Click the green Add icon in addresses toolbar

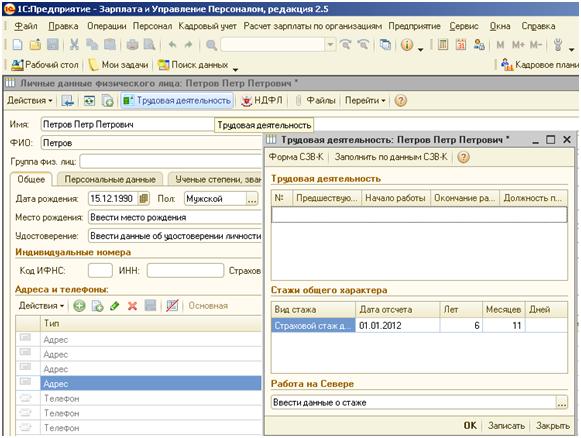coord(79,306)
